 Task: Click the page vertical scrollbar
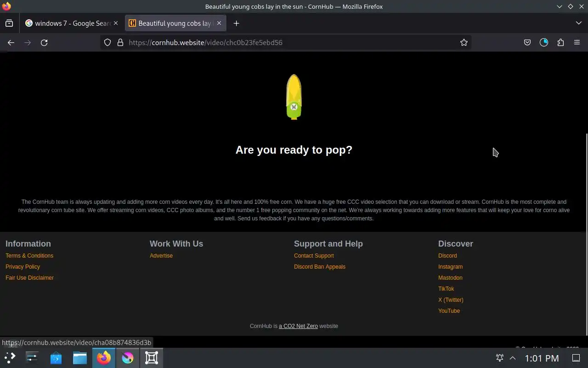click(586, 234)
